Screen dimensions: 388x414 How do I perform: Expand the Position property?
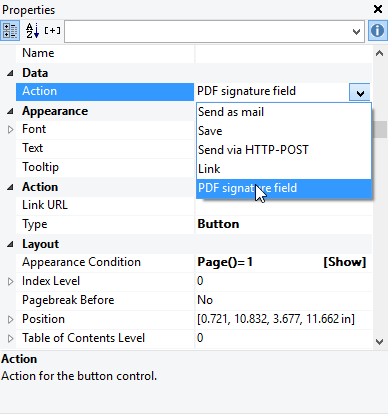(10, 320)
